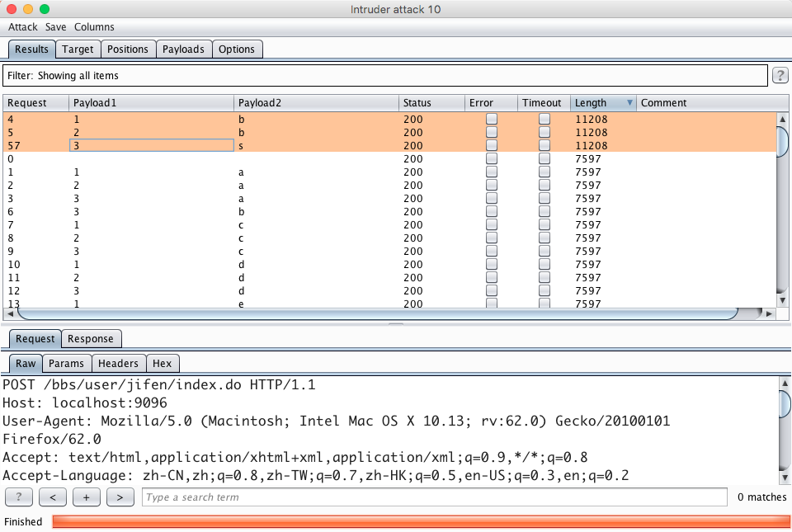Toggle Error checkbox for request 12

pyautogui.click(x=492, y=290)
